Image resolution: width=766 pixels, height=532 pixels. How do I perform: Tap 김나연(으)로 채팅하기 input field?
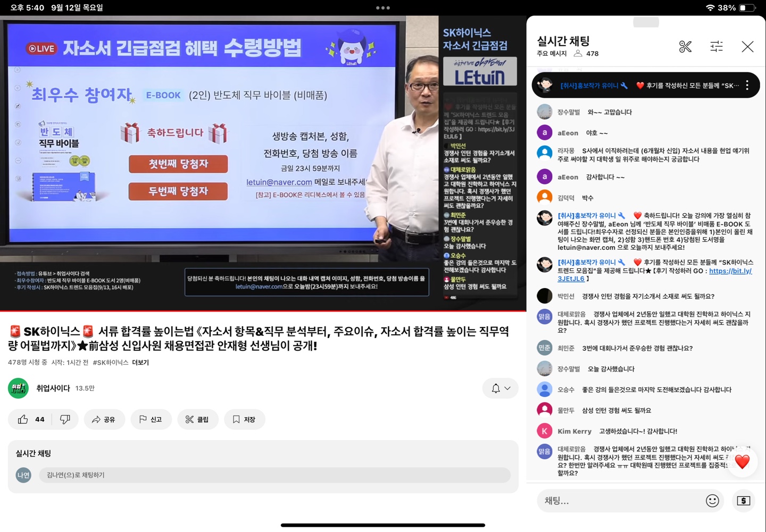tap(274, 475)
